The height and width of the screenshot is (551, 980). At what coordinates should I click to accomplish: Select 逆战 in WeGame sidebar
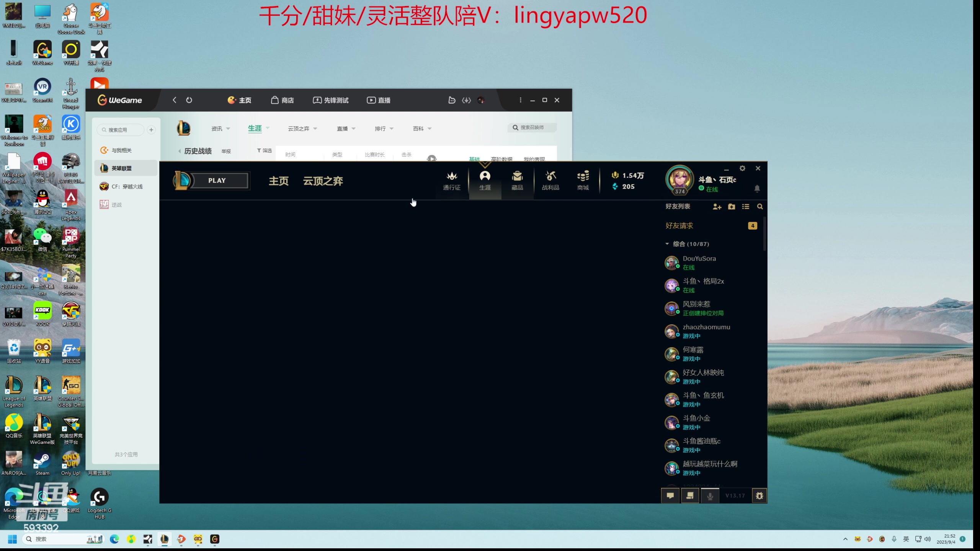pos(126,205)
